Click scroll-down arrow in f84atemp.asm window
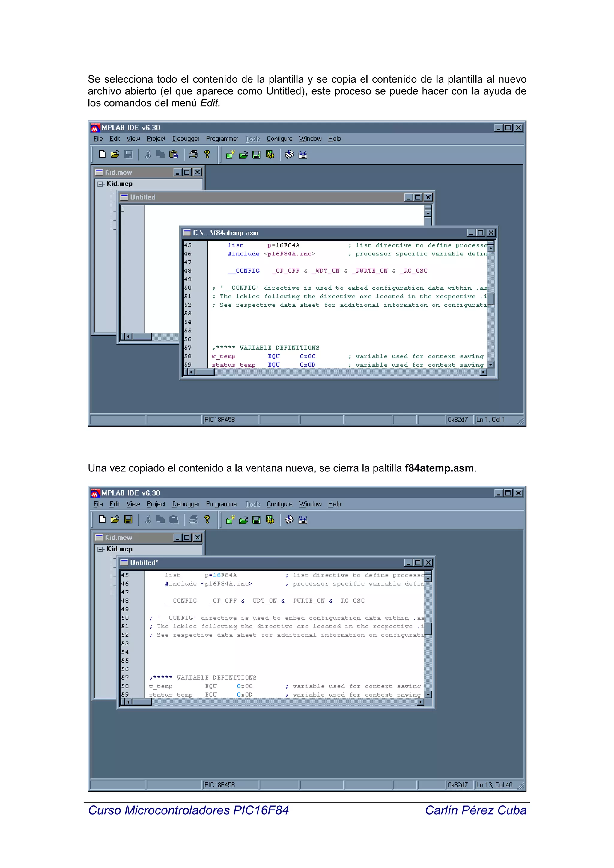The height and width of the screenshot is (868, 614). point(491,365)
